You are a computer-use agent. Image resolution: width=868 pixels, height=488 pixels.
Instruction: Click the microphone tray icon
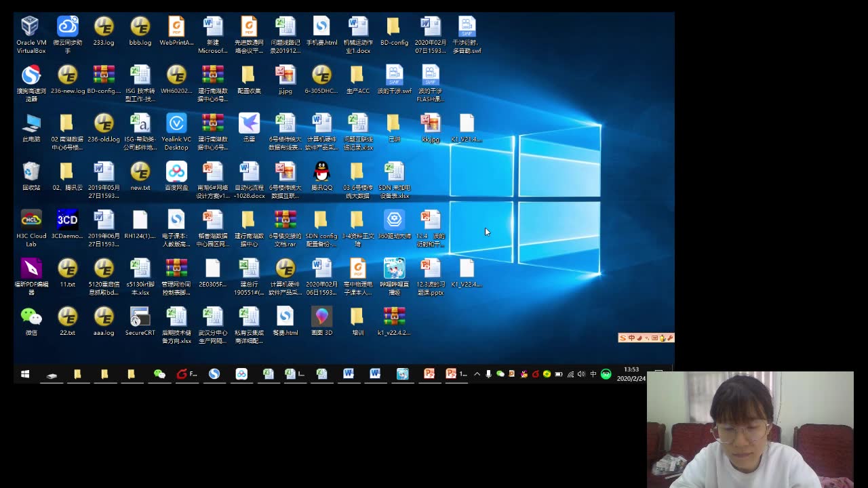[x=488, y=374]
